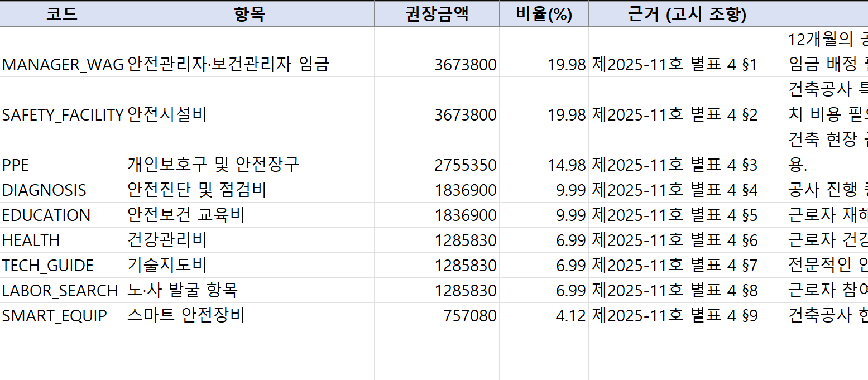Click the 제2025-11호 별표 4 §7 cell

point(687,265)
